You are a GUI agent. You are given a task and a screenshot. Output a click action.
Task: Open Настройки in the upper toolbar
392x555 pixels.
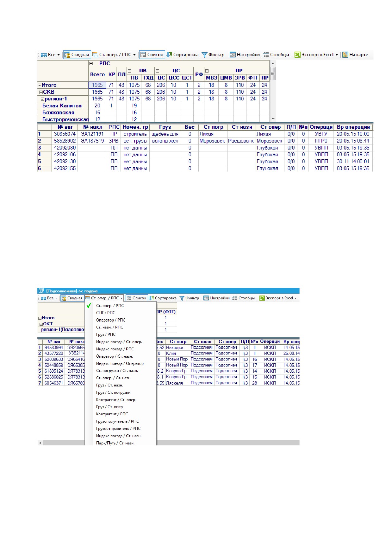pos(245,55)
